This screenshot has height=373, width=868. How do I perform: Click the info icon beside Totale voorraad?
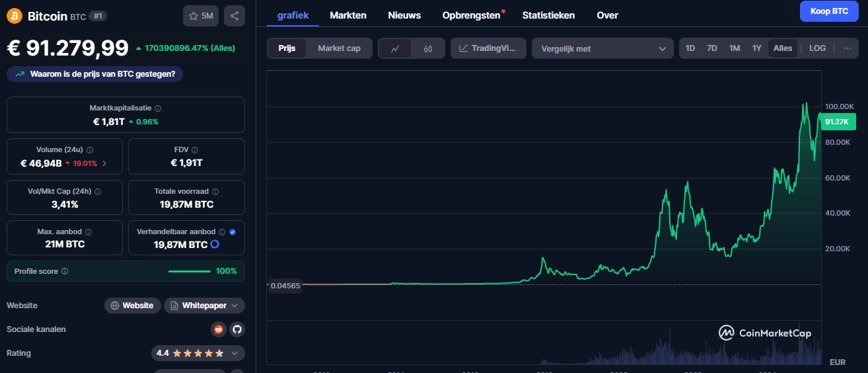coord(215,192)
